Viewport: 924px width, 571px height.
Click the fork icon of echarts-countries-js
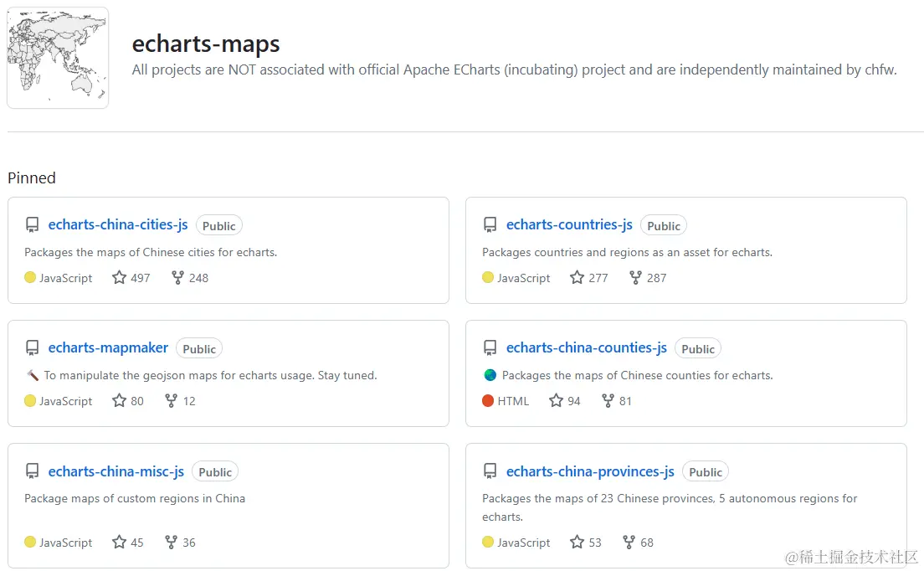635,277
